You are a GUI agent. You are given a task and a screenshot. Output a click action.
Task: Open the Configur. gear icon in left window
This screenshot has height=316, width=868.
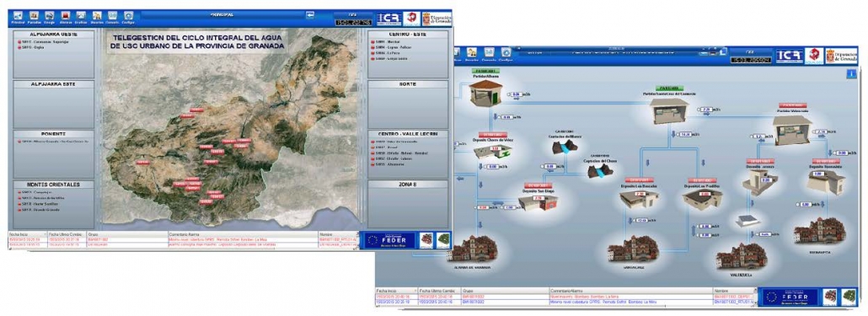click(128, 16)
